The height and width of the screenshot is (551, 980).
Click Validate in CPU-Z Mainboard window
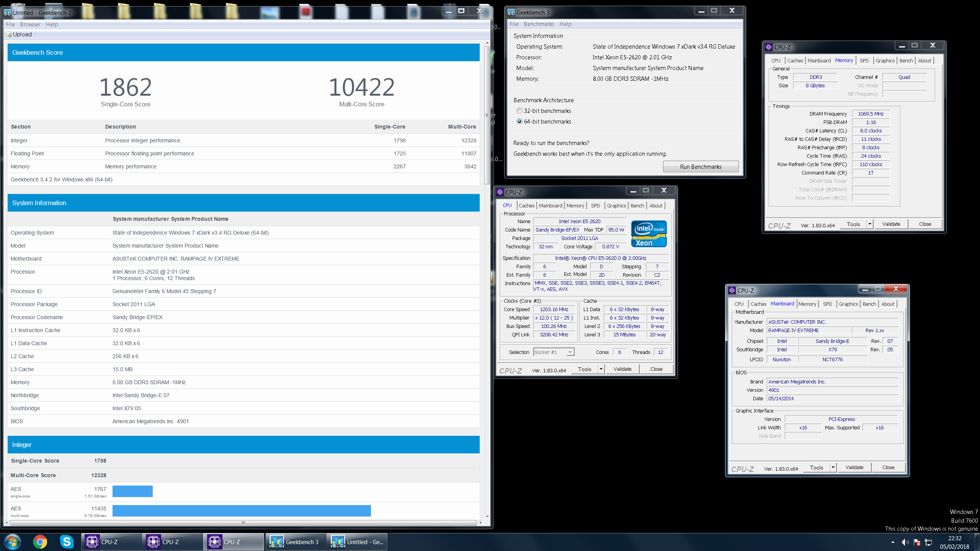(854, 468)
